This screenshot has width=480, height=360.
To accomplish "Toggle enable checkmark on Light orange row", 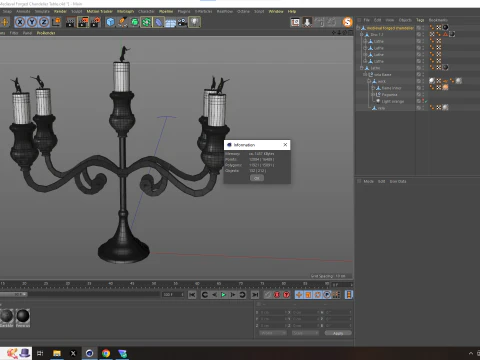I will click(x=426, y=101).
